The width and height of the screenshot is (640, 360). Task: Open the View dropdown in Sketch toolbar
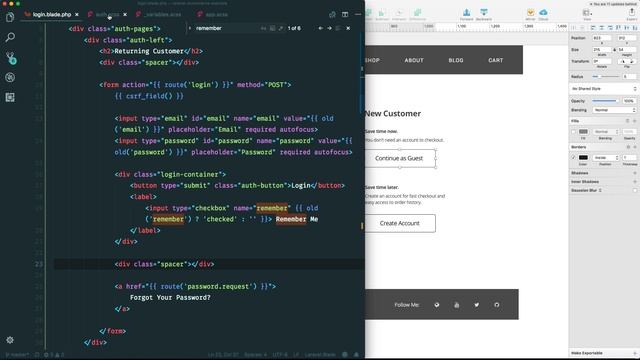(x=587, y=14)
